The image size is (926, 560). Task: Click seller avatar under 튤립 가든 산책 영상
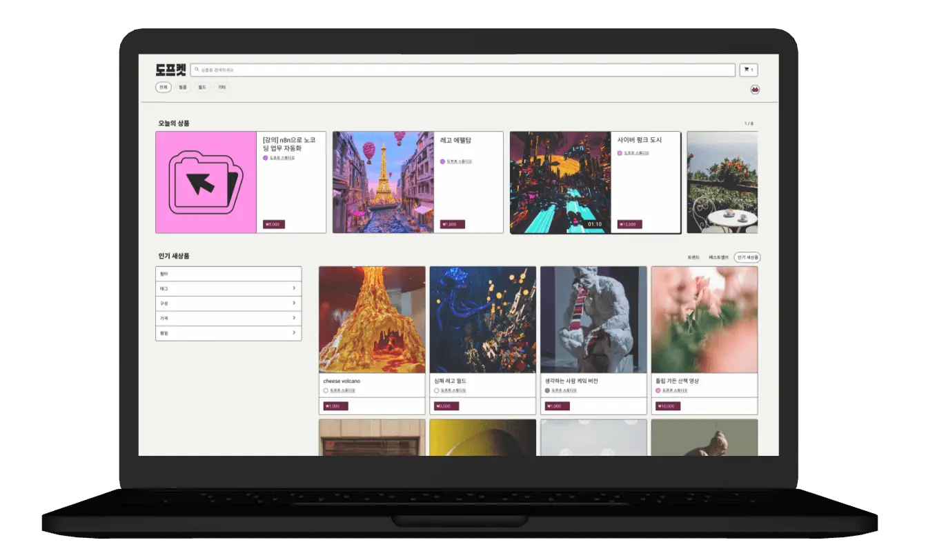coord(658,390)
